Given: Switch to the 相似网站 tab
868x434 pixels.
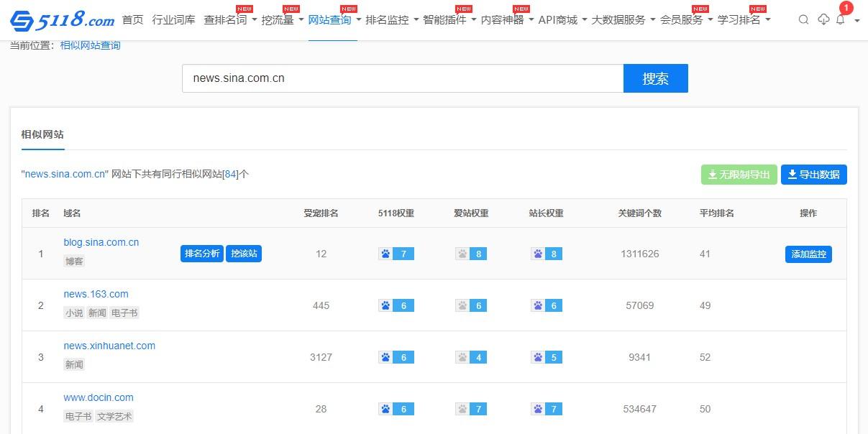Looking at the screenshot, I should 42,134.
